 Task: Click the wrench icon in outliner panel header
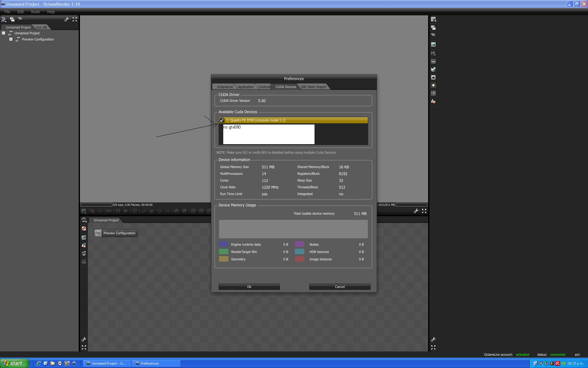(x=66, y=19)
